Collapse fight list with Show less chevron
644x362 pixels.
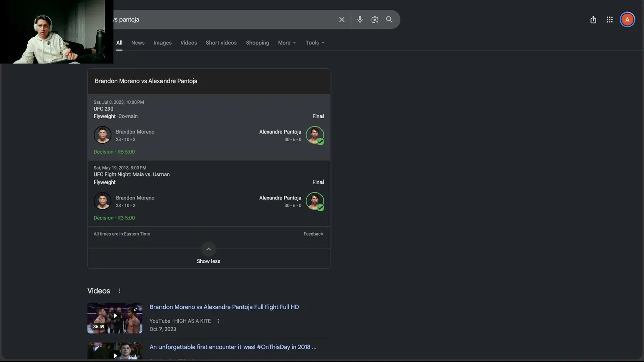click(x=208, y=249)
